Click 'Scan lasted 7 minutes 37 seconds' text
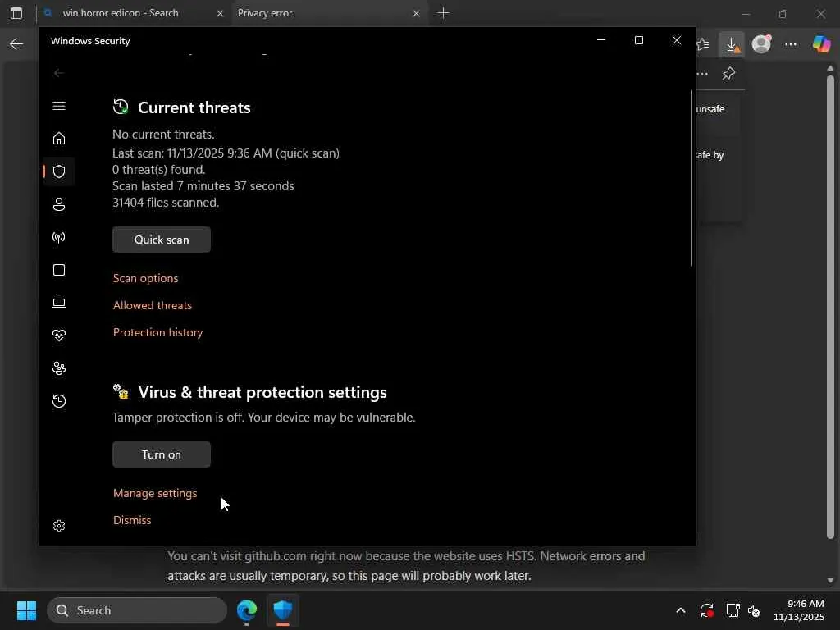This screenshot has width=840, height=630. (203, 186)
